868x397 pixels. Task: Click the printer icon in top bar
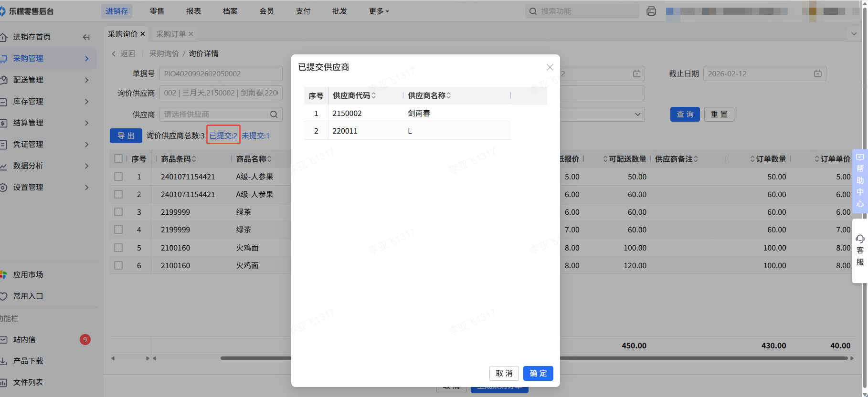click(651, 11)
